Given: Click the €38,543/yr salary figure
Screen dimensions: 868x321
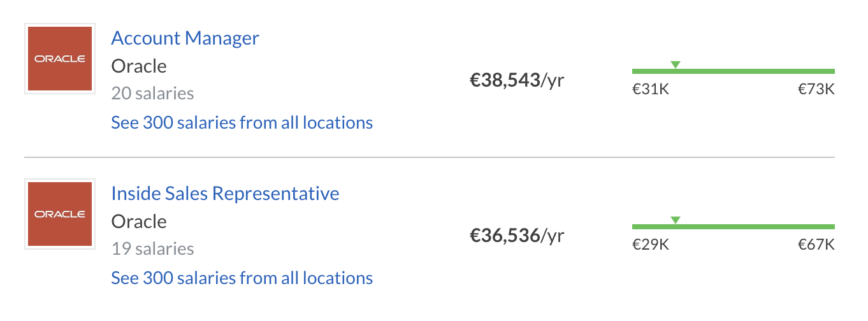Looking at the screenshot, I should (x=517, y=80).
